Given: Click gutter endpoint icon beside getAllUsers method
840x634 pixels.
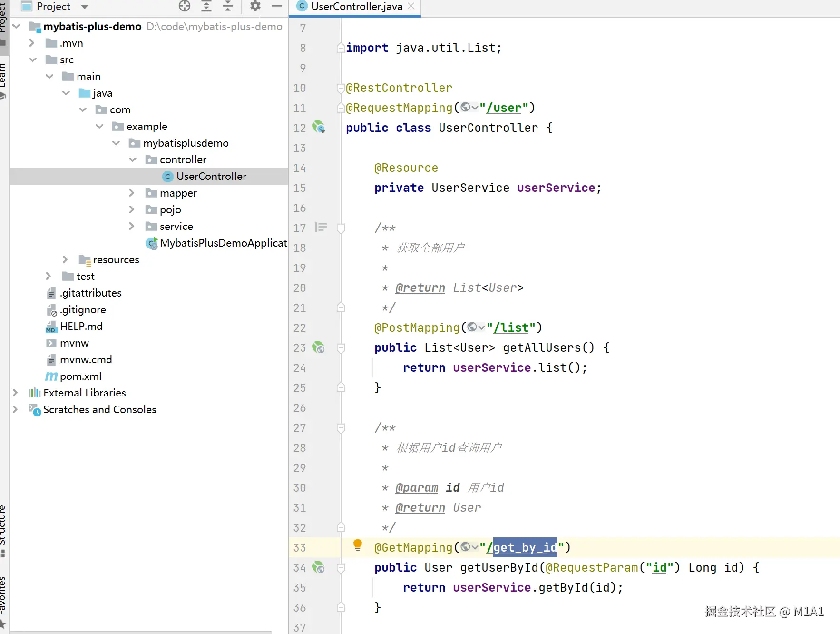Looking at the screenshot, I should point(318,347).
